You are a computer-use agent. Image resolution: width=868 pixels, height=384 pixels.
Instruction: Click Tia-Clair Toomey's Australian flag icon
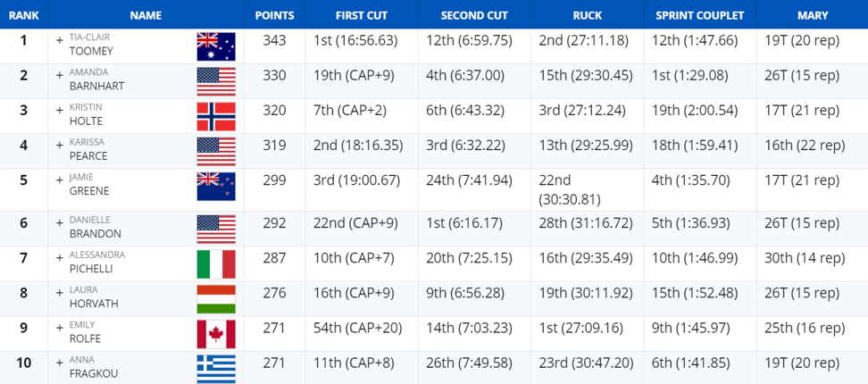(x=216, y=46)
